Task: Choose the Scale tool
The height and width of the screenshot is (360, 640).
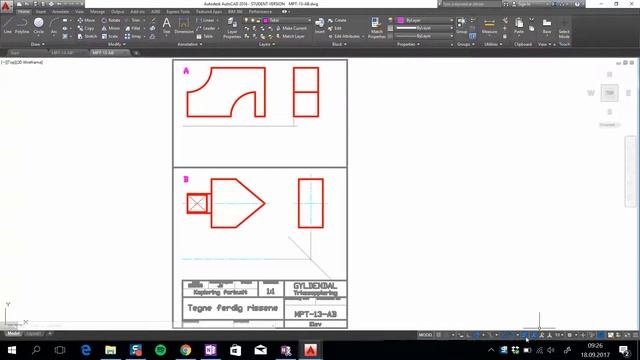Action: pos(110,36)
